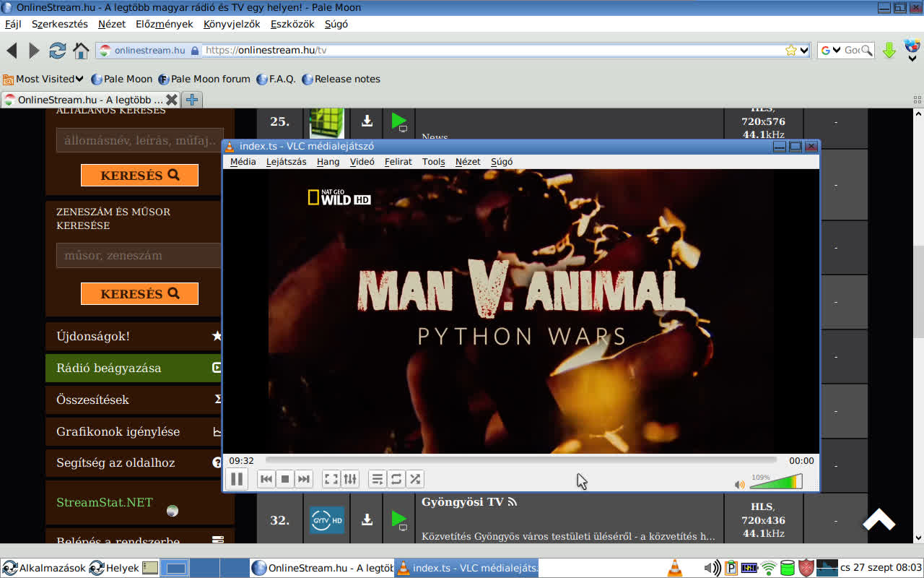This screenshot has height=578, width=924.
Task: Click the állomásnév search input field
Action: (139, 140)
